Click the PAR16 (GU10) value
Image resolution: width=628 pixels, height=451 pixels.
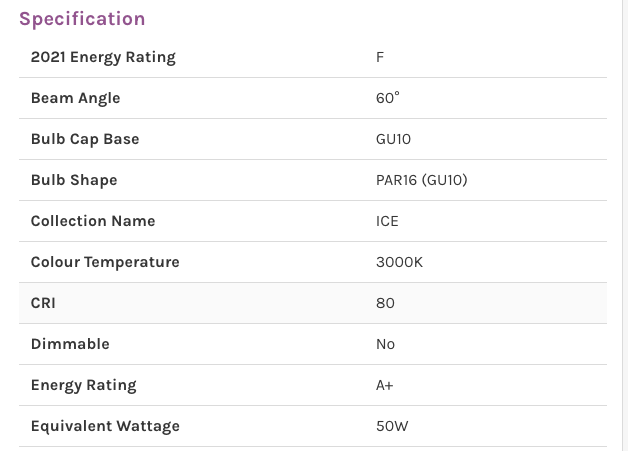[x=422, y=180]
